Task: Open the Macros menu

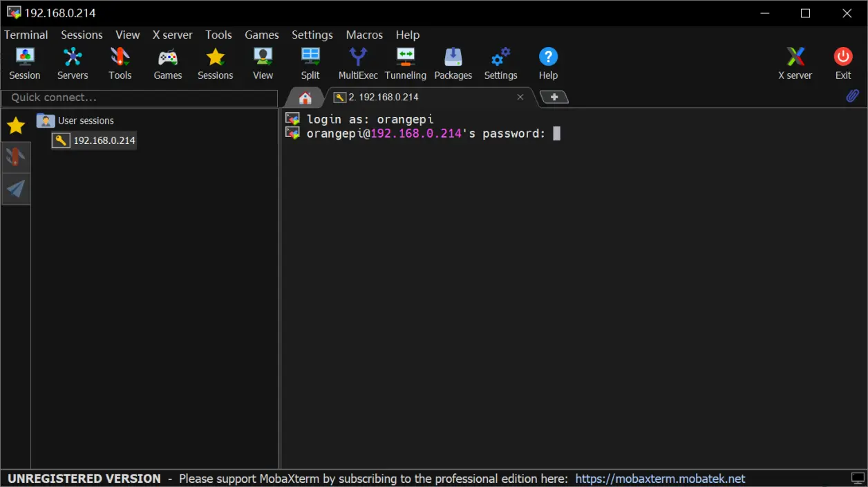Action: click(x=364, y=35)
